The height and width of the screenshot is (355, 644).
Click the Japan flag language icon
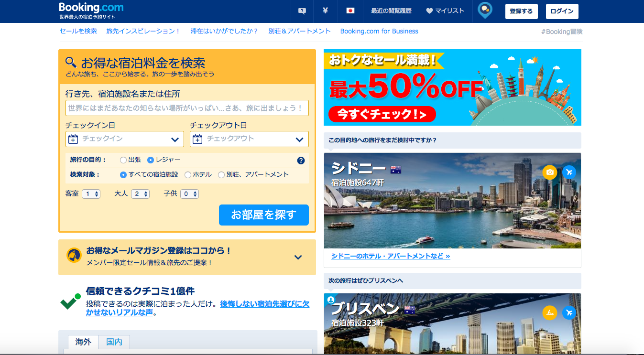point(350,11)
